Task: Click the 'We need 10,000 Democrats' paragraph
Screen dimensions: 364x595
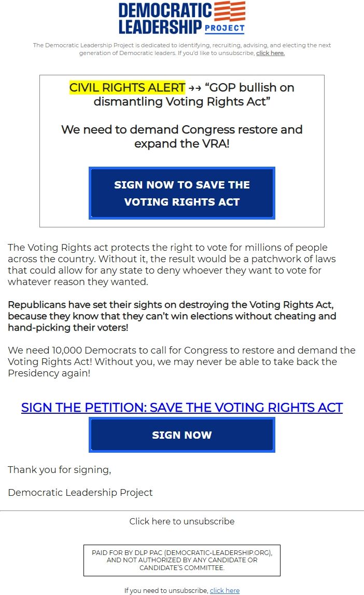Action: tap(181, 362)
